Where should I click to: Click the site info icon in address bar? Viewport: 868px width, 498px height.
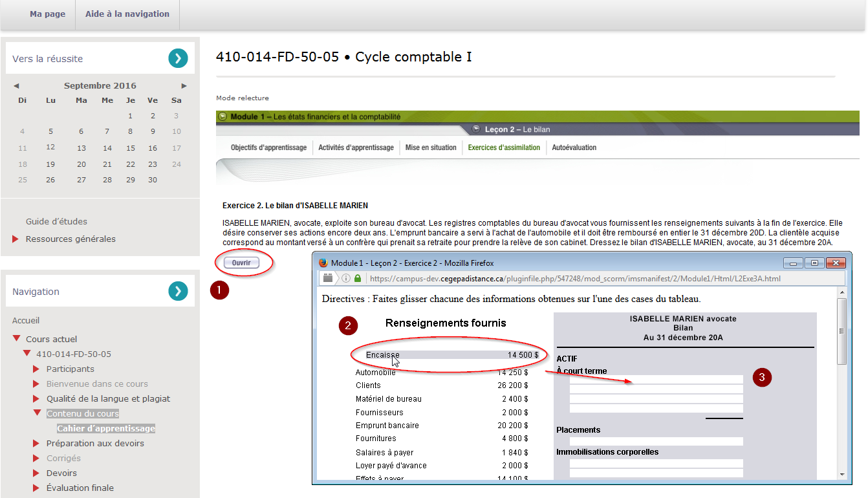click(346, 279)
